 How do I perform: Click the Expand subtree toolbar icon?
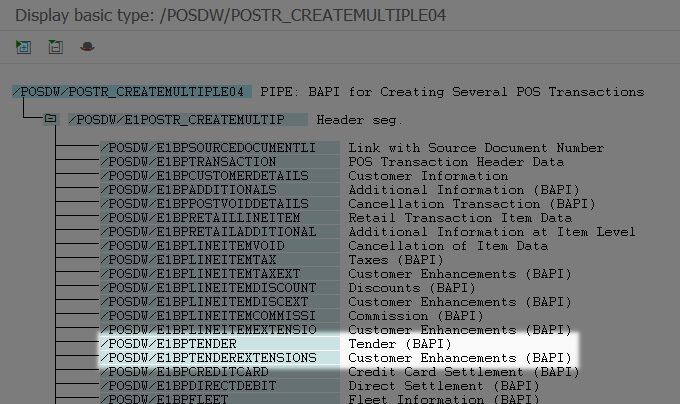click(x=24, y=47)
